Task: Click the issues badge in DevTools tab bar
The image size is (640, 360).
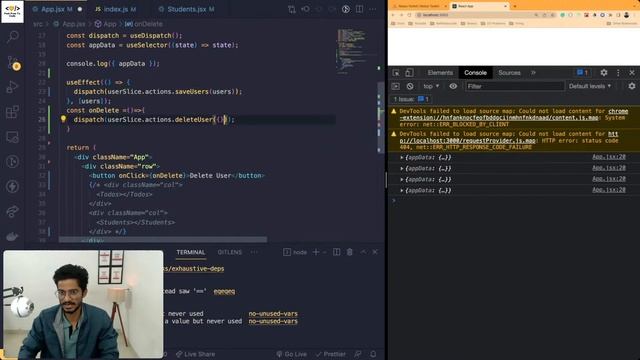Action: click(x=582, y=73)
